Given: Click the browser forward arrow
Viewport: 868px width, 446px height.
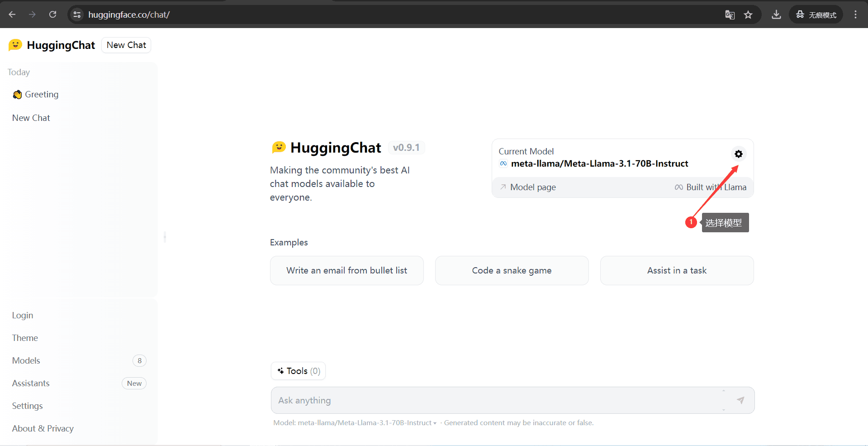Looking at the screenshot, I should click(x=32, y=14).
